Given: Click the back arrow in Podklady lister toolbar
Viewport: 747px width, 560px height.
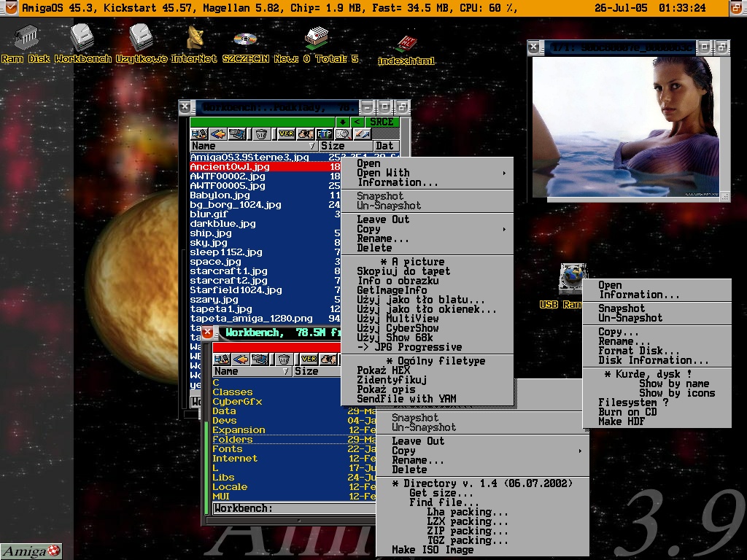Looking at the screenshot, I should (x=217, y=134).
